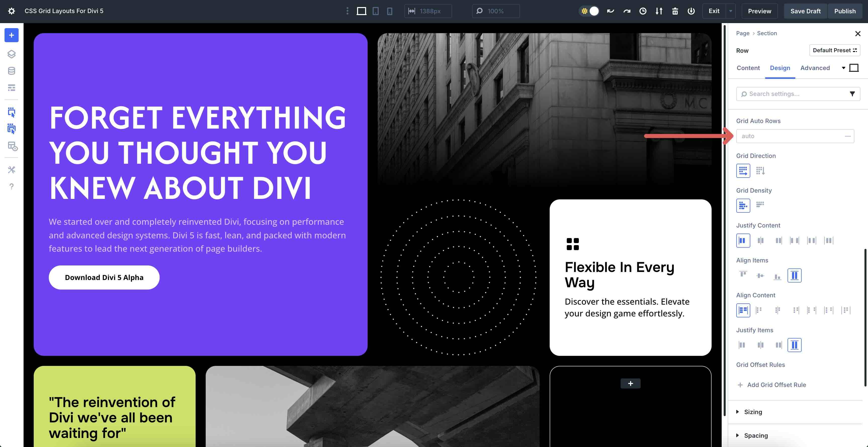
Task: Click the Undo icon in the toolbar
Action: [x=611, y=11]
